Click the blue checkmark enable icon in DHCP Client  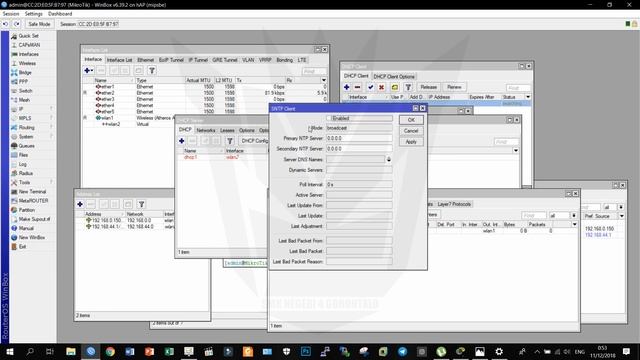point(370,87)
